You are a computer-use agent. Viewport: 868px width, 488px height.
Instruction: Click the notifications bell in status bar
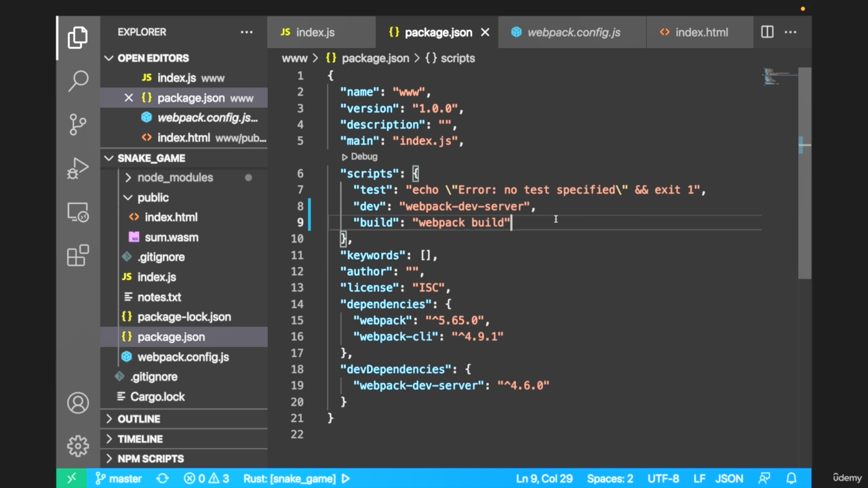coord(791,479)
